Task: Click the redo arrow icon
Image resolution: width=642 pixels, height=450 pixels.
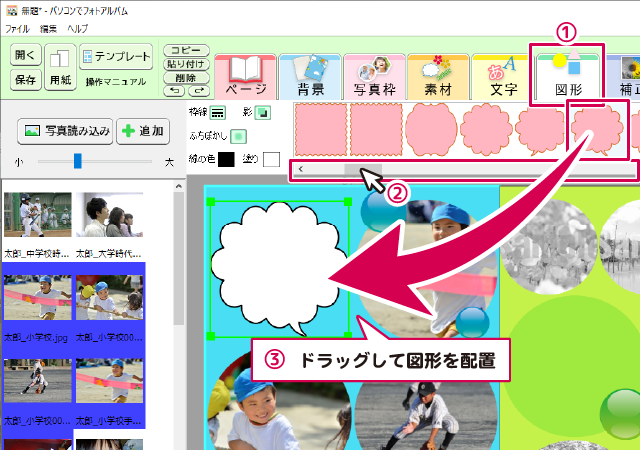Action: 199,91
